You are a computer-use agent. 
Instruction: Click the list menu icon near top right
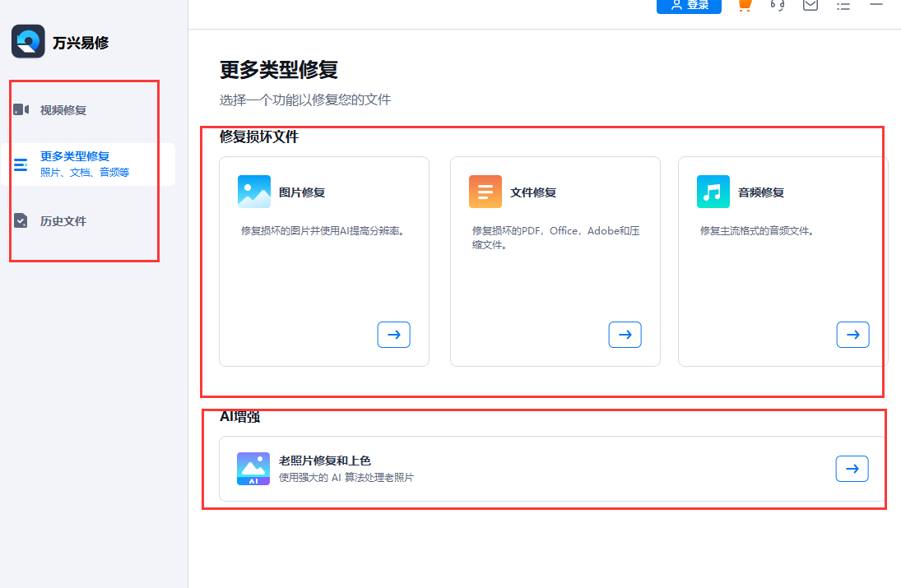point(842,6)
